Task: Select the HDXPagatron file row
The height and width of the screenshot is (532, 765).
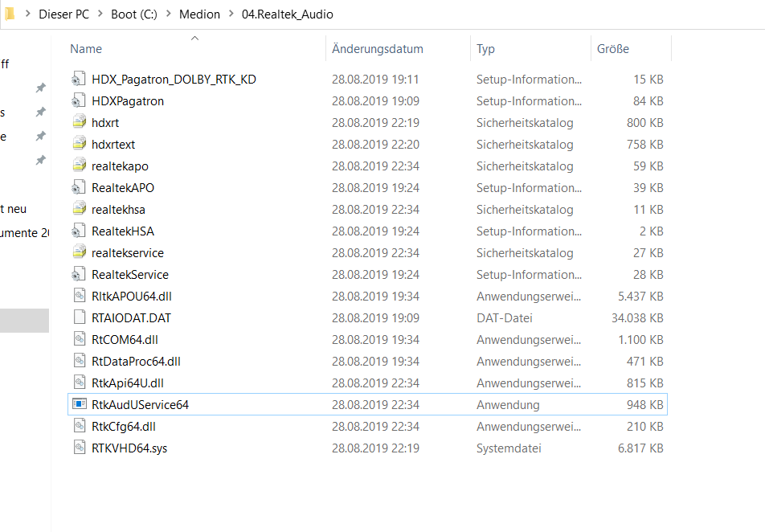Action: [x=128, y=101]
